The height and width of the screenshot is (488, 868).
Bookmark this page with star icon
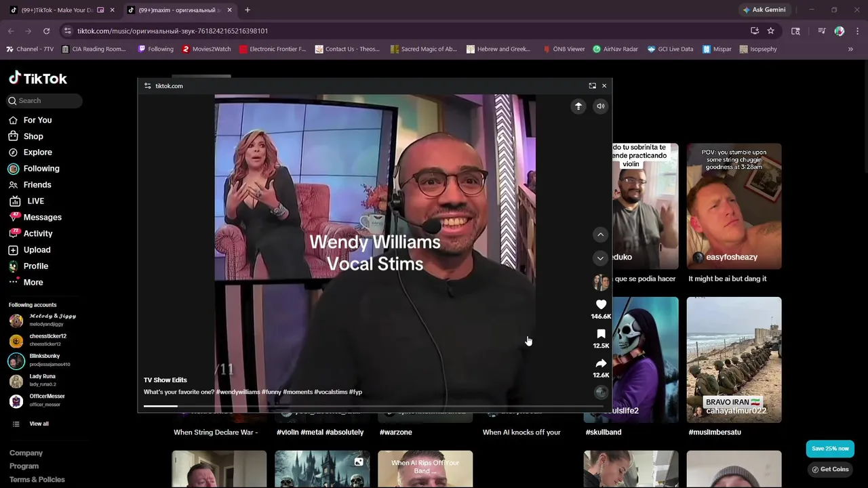point(770,31)
